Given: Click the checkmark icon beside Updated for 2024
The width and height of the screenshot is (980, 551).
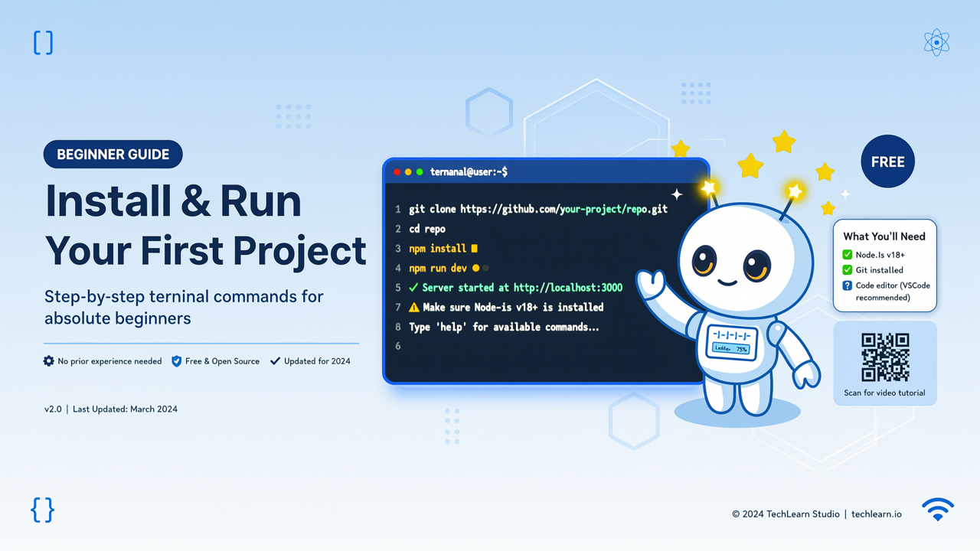Looking at the screenshot, I should [x=275, y=361].
